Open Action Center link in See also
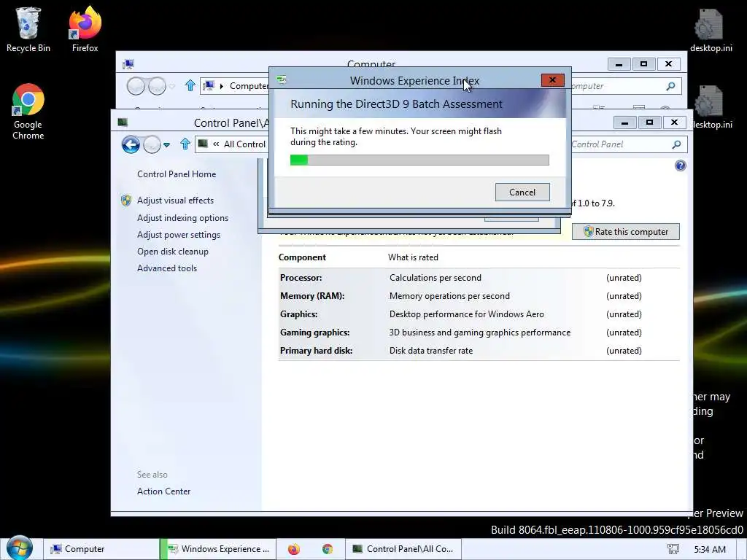Image resolution: width=747 pixels, height=560 pixels. click(x=163, y=491)
